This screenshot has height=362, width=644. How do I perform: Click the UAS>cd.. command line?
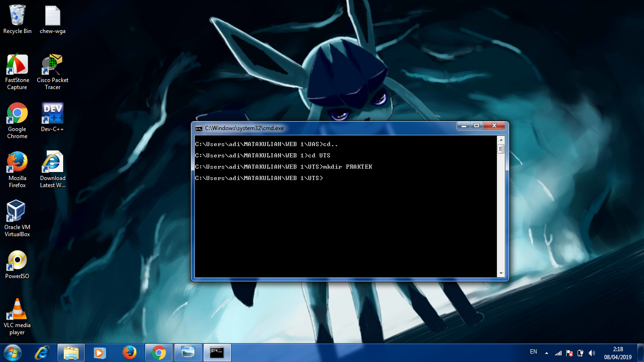(x=267, y=144)
